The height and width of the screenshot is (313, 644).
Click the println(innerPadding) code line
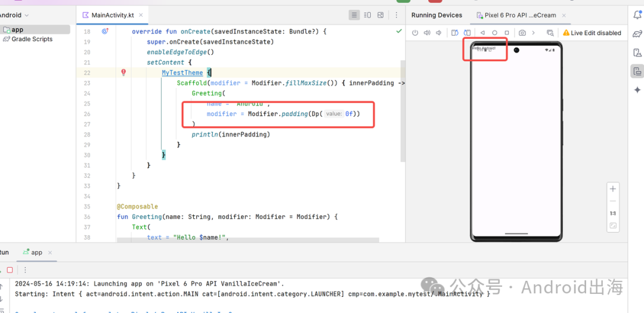click(x=231, y=134)
